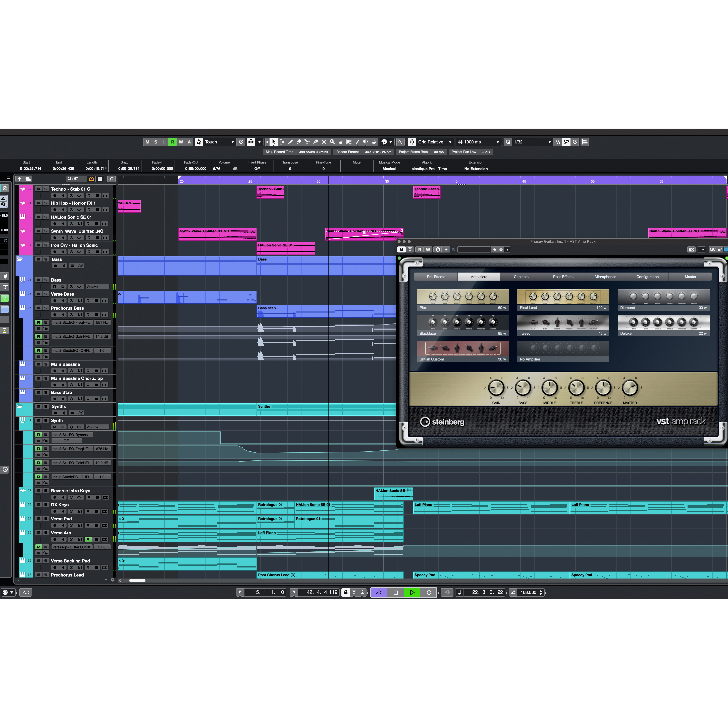The height and width of the screenshot is (728, 728).
Task: Solo the Main Bassline track
Action: click(x=46, y=364)
